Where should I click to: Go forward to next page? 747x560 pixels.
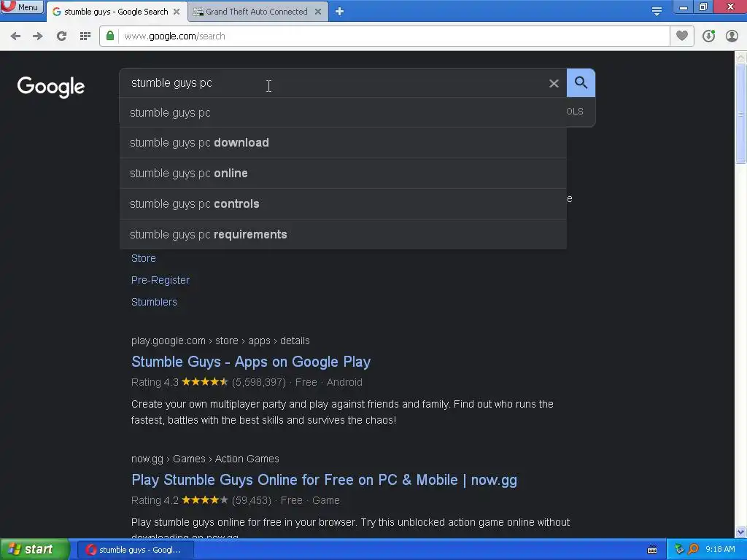tap(38, 36)
